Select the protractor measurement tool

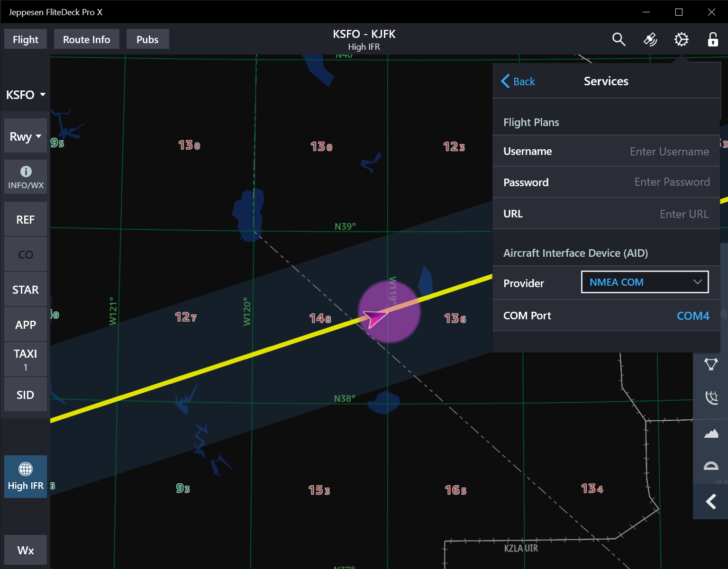(x=711, y=466)
